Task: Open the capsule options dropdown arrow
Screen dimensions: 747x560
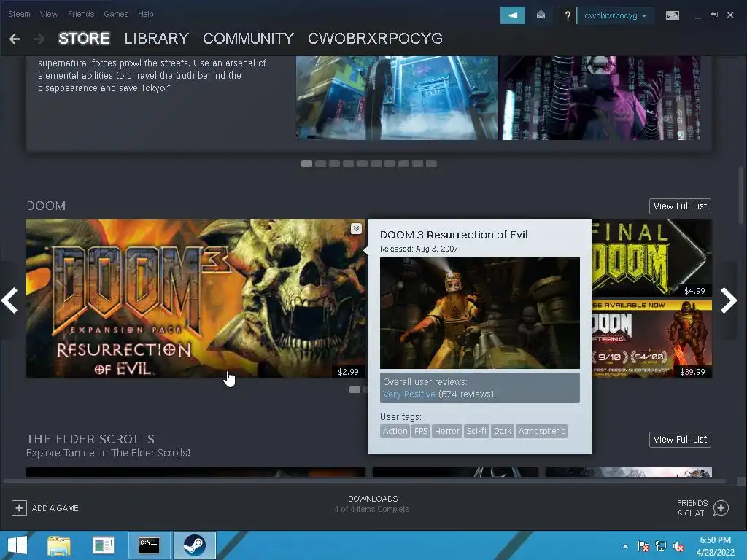Action: (x=356, y=228)
